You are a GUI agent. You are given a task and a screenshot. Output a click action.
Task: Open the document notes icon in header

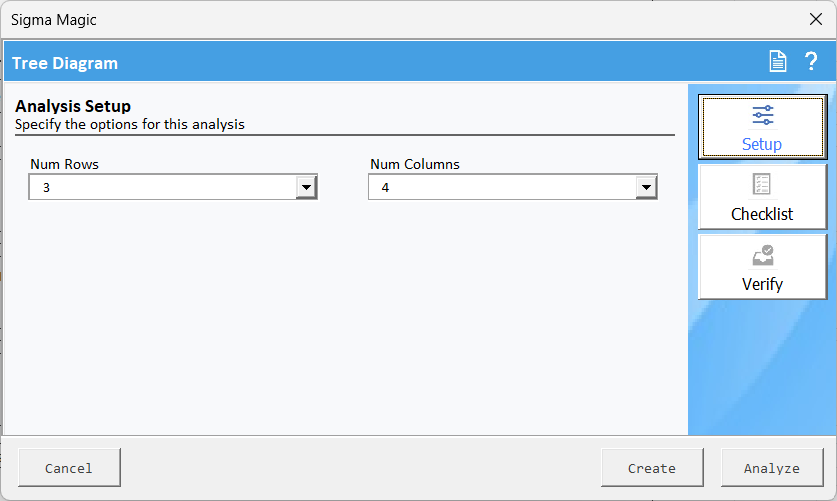coord(777,61)
